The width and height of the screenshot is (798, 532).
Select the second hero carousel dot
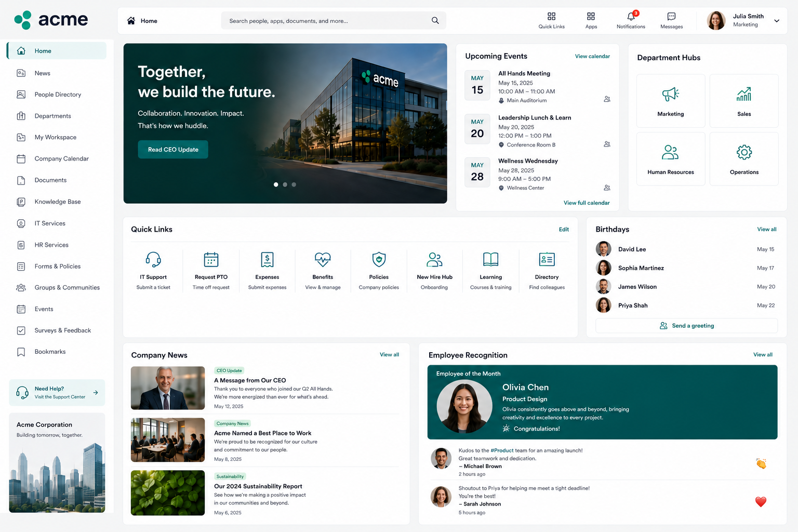tap(285, 184)
